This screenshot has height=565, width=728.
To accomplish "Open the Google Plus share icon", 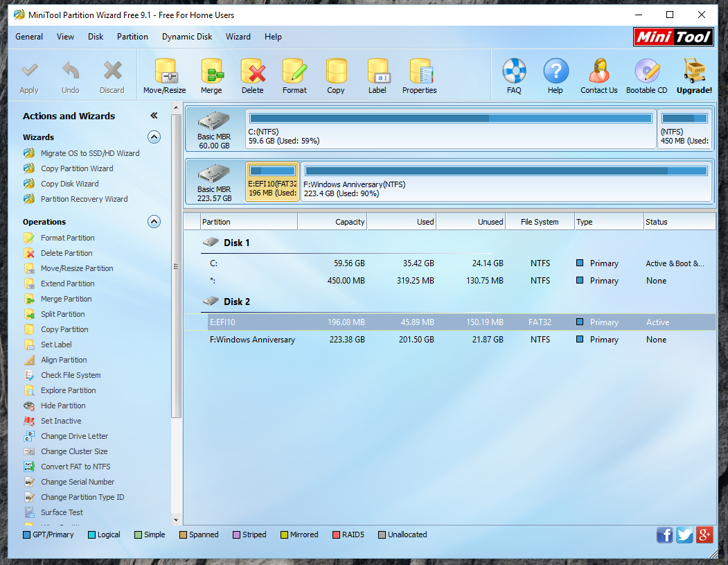I will coord(704,534).
